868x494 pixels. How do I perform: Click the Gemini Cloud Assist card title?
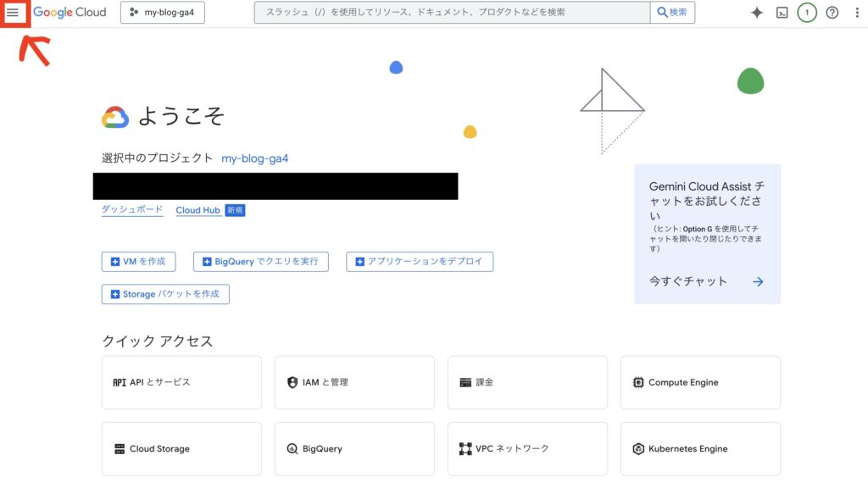pyautogui.click(x=706, y=201)
